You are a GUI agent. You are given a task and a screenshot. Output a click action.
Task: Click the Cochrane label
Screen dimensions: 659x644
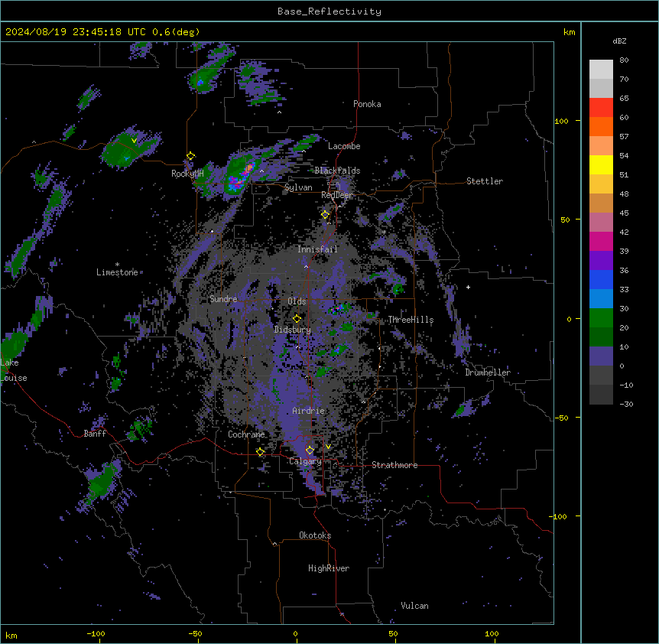coord(246,434)
